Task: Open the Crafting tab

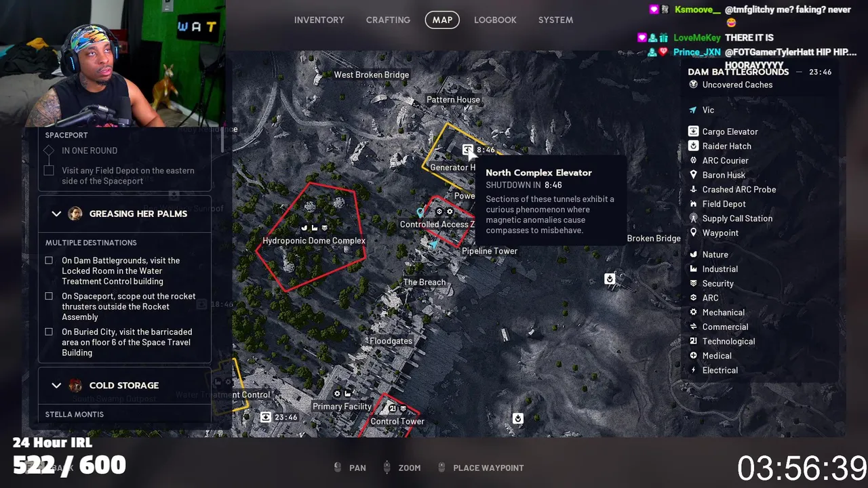Action: coord(388,20)
